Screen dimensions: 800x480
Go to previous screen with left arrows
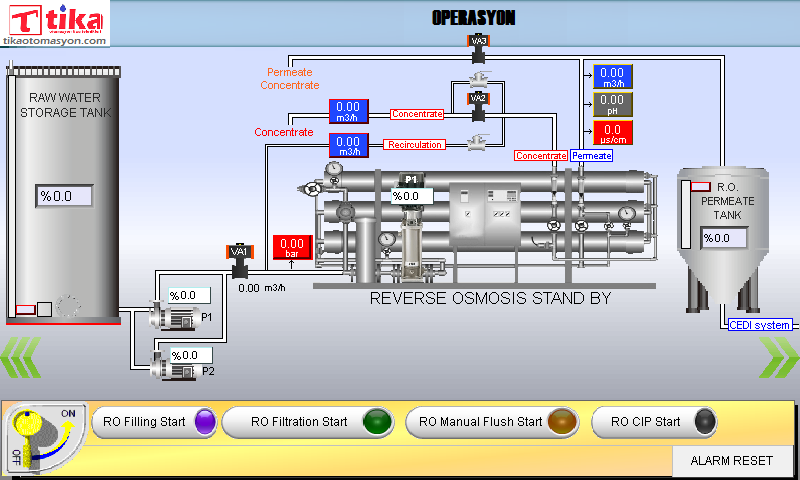(21, 357)
